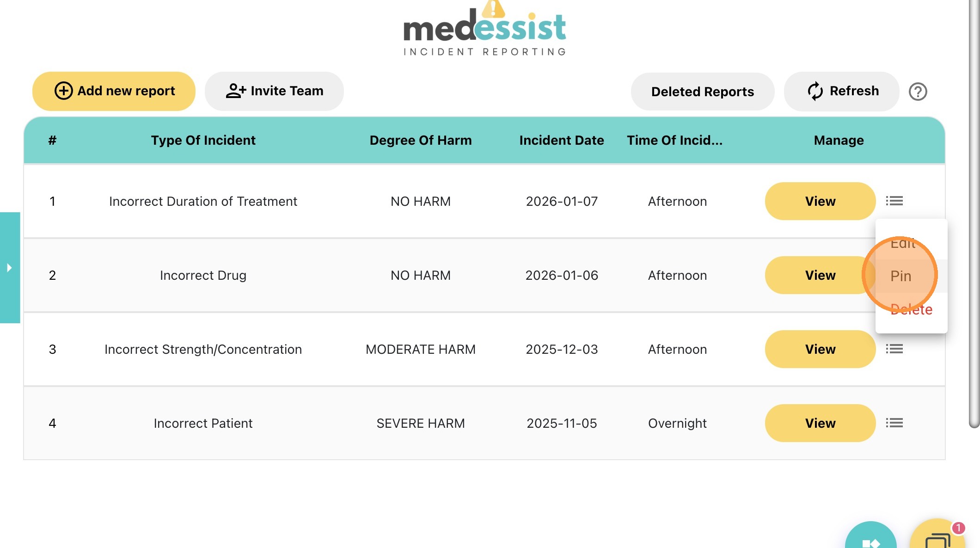Open manage menu for report 4
Viewport: 980px width, 548px height.
point(894,423)
